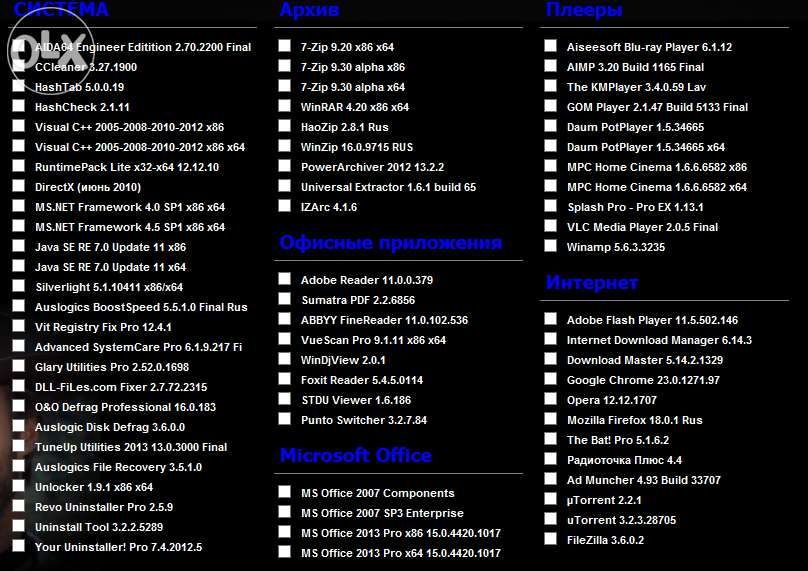Image resolution: width=808 pixels, height=571 pixels.
Task: Check Unlocker 1.9.1 x86 x64 box
Action: [19, 486]
